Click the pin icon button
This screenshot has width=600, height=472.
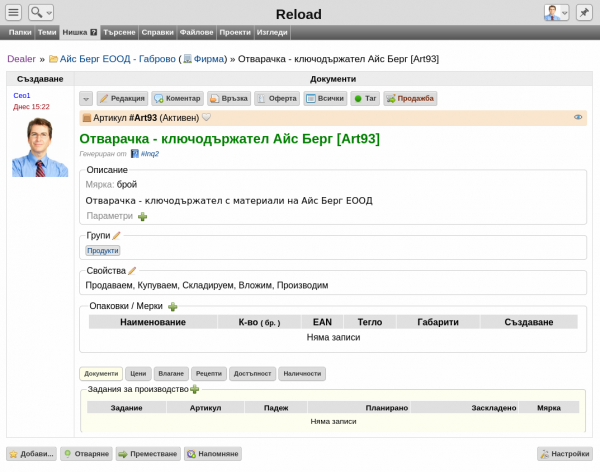(x=584, y=13)
